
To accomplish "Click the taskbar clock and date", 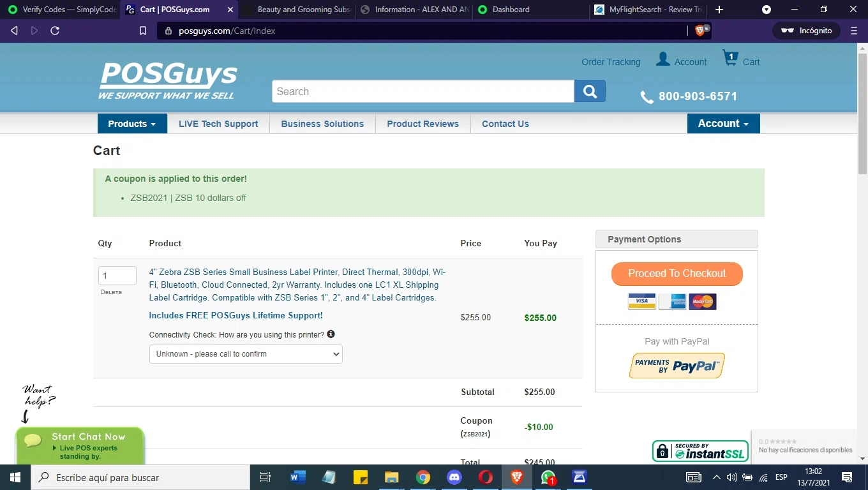I will [x=813, y=477].
